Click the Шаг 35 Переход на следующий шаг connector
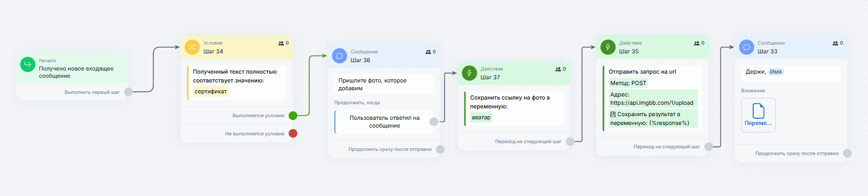The image size is (868, 196). point(709,147)
